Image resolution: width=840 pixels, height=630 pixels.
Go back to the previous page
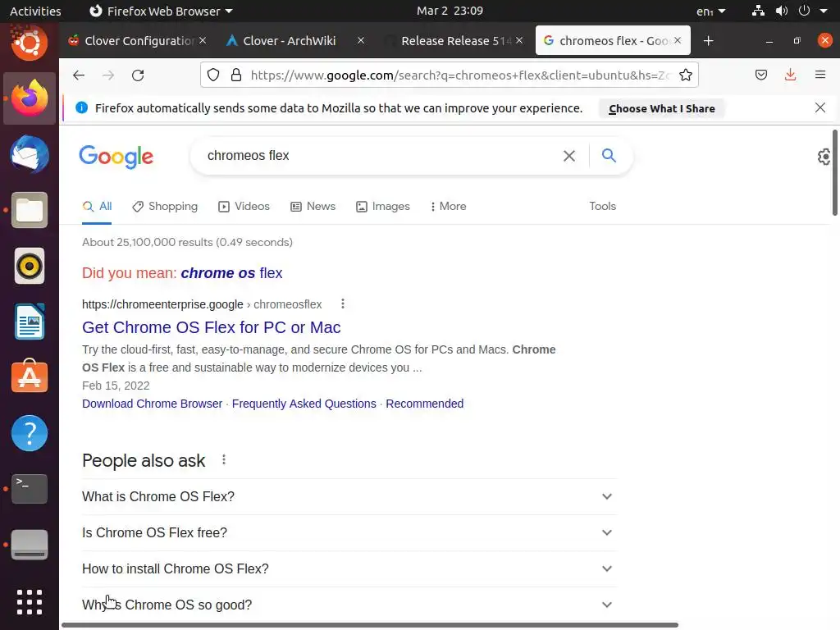pos(79,75)
